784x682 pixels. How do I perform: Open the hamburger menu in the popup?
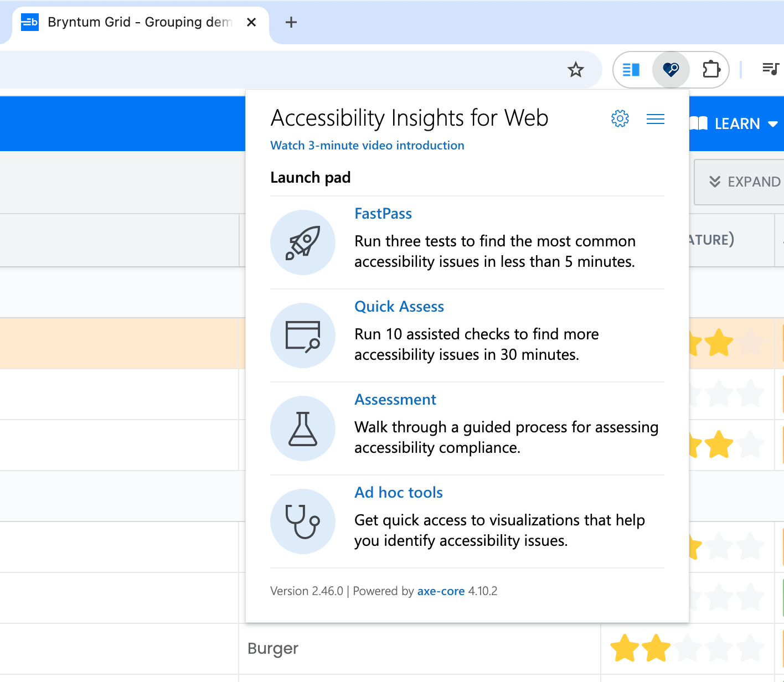(x=656, y=119)
